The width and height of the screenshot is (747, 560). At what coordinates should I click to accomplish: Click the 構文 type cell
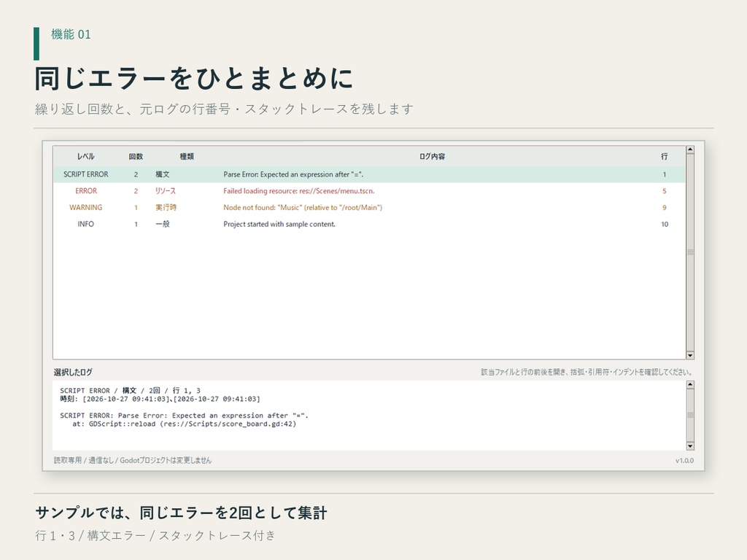point(163,174)
